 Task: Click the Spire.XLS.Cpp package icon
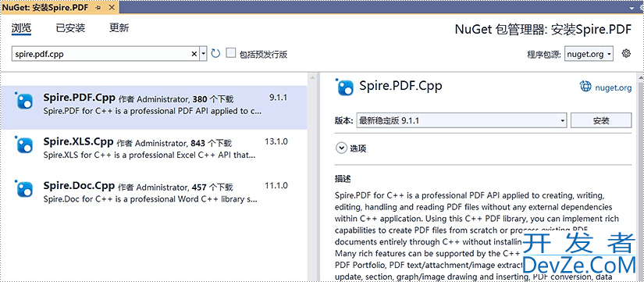tap(24, 145)
